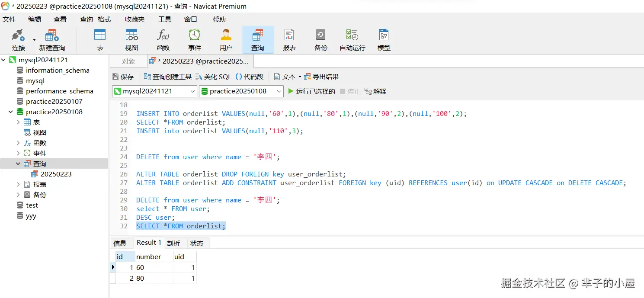The width and height of the screenshot is (644, 298).
Task: Select the 视图 item in the tree
Action: tap(39, 133)
